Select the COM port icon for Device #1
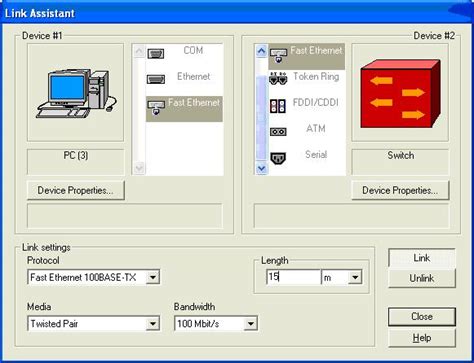474x363 pixels. tap(156, 53)
